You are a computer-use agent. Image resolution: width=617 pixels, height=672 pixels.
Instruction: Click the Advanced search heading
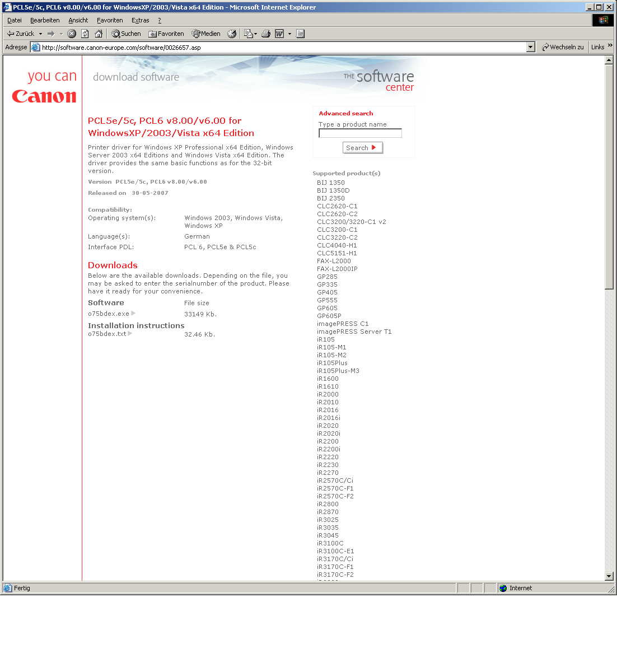tap(346, 113)
